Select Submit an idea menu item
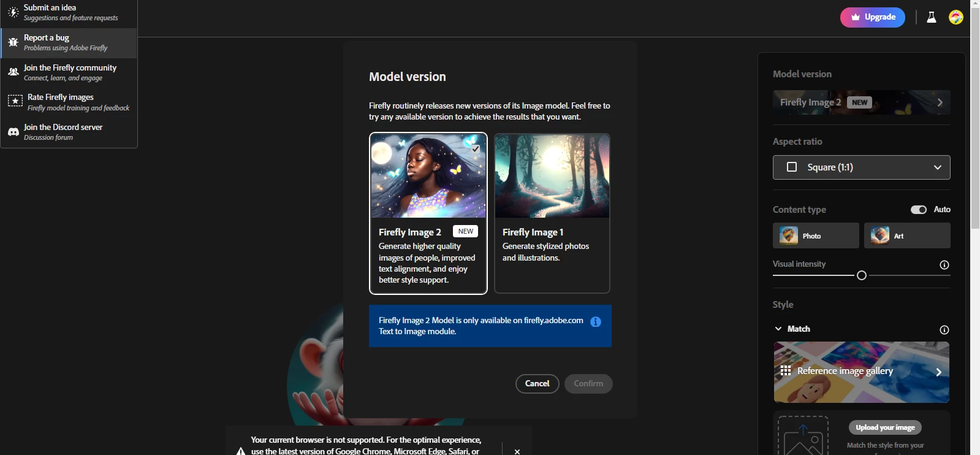 [x=69, y=13]
